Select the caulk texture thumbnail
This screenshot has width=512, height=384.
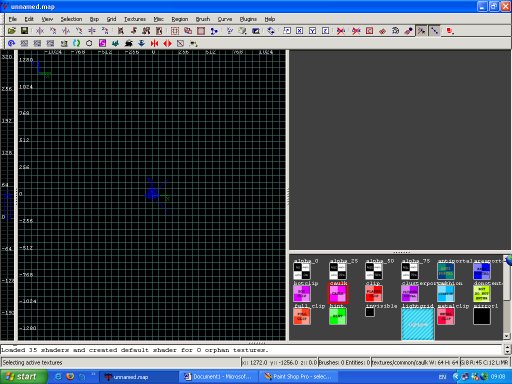coord(338,294)
